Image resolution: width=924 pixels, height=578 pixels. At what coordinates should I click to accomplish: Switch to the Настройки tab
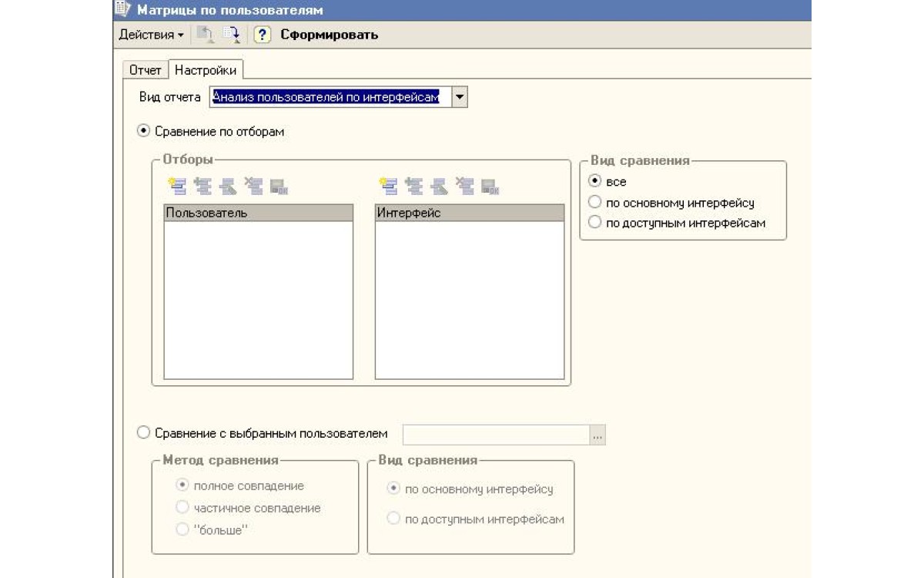pyautogui.click(x=205, y=70)
